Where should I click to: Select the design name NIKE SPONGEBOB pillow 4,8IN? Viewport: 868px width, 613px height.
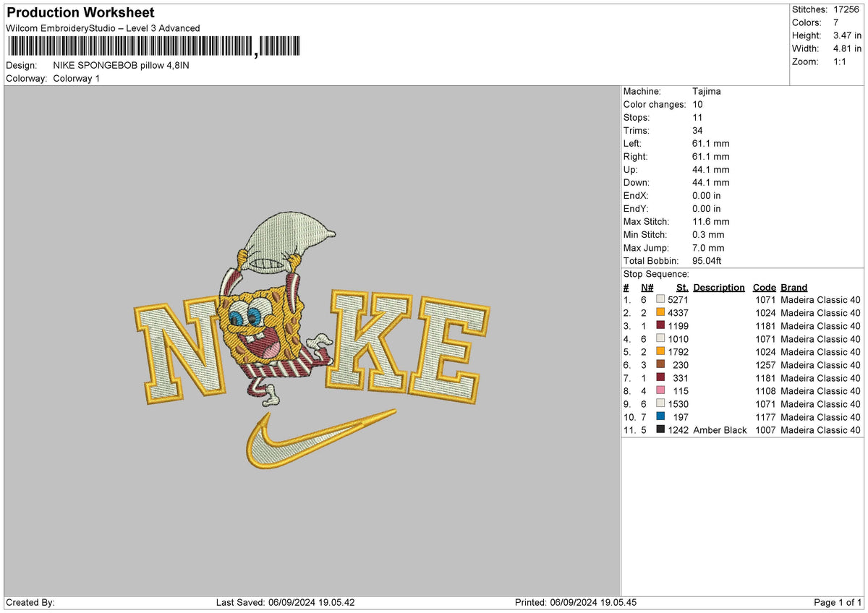(122, 65)
